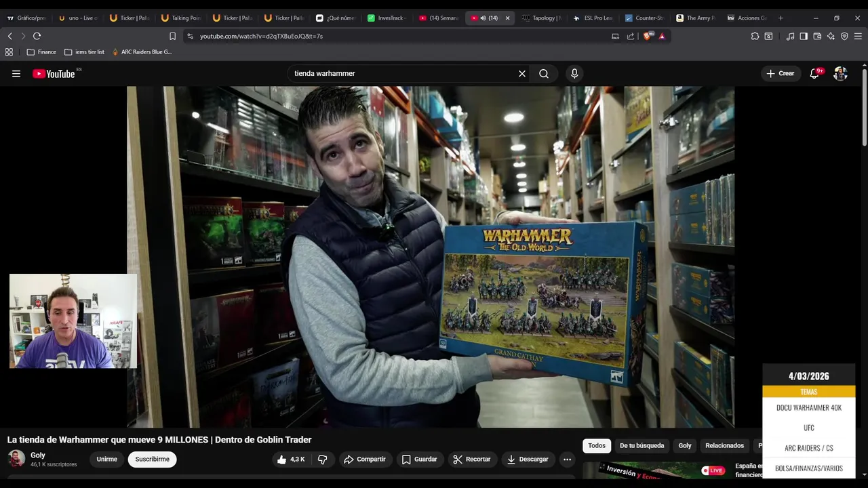Bookmark this page with the bookmark icon
Image resolution: width=868 pixels, height=488 pixels.
point(172,36)
